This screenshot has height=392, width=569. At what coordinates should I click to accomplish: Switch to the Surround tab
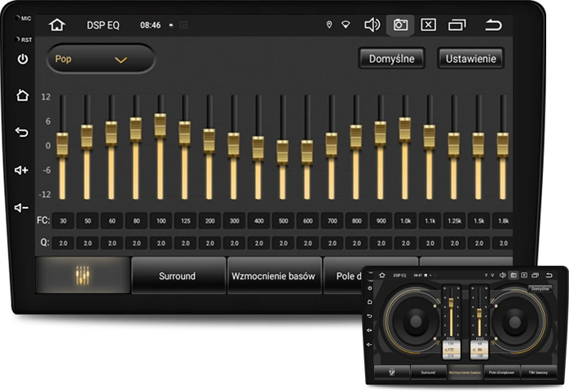[x=177, y=275]
